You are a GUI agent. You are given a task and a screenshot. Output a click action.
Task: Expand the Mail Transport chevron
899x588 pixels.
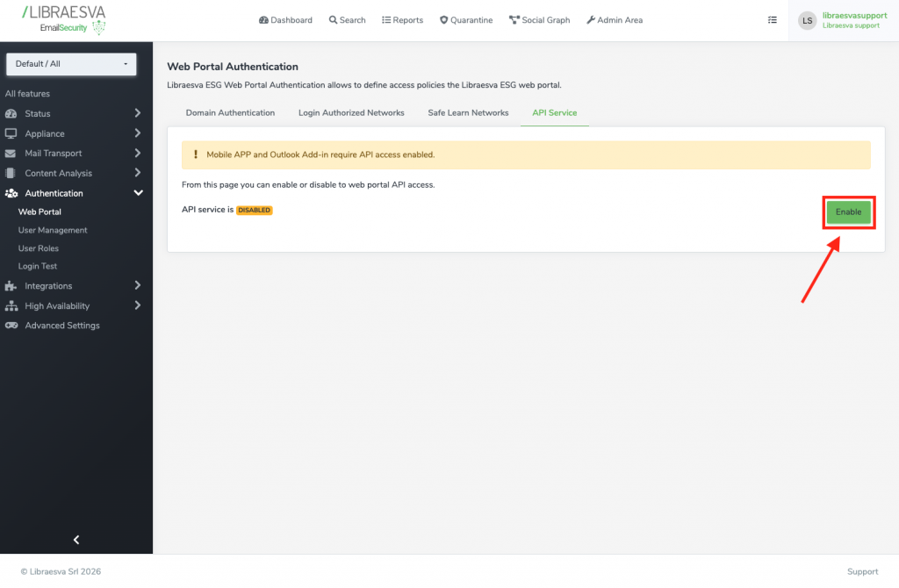pyautogui.click(x=138, y=153)
